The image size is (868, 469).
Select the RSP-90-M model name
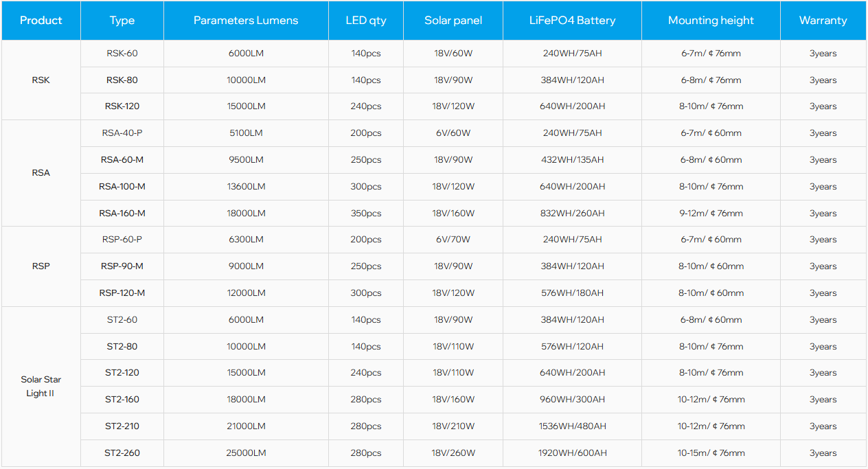click(x=122, y=266)
